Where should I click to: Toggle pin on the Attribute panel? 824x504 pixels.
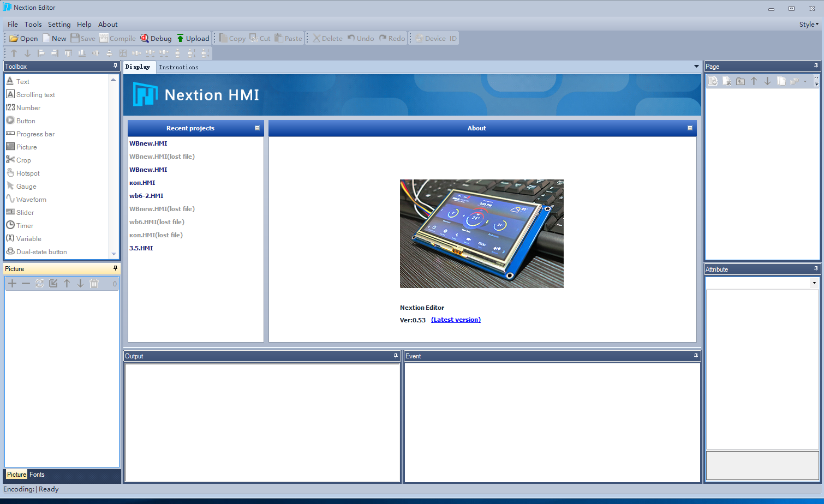[x=816, y=269]
